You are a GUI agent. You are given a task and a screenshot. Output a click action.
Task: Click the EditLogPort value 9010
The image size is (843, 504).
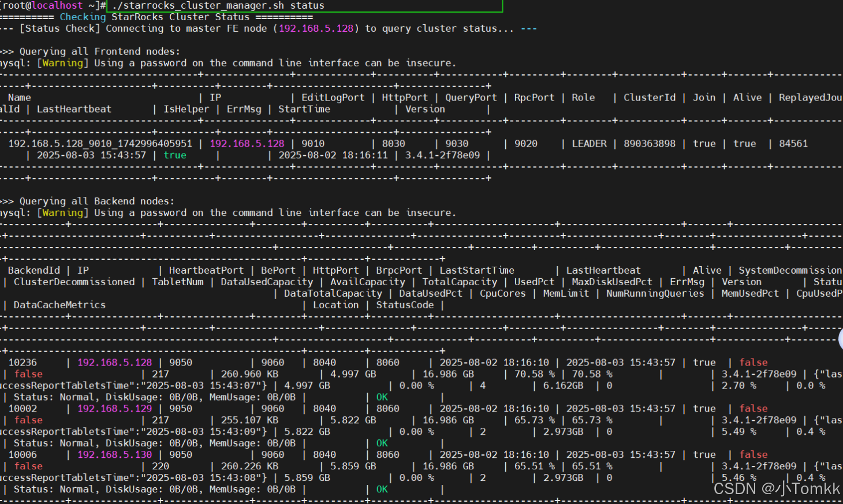[313, 144]
